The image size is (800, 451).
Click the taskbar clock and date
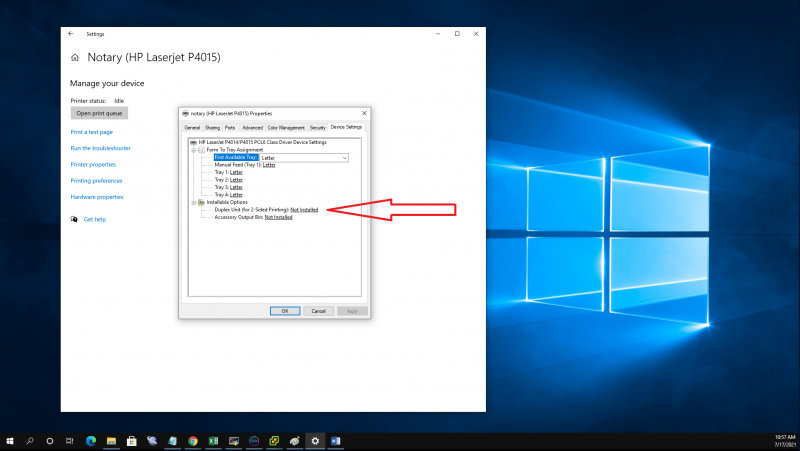tap(785, 441)
